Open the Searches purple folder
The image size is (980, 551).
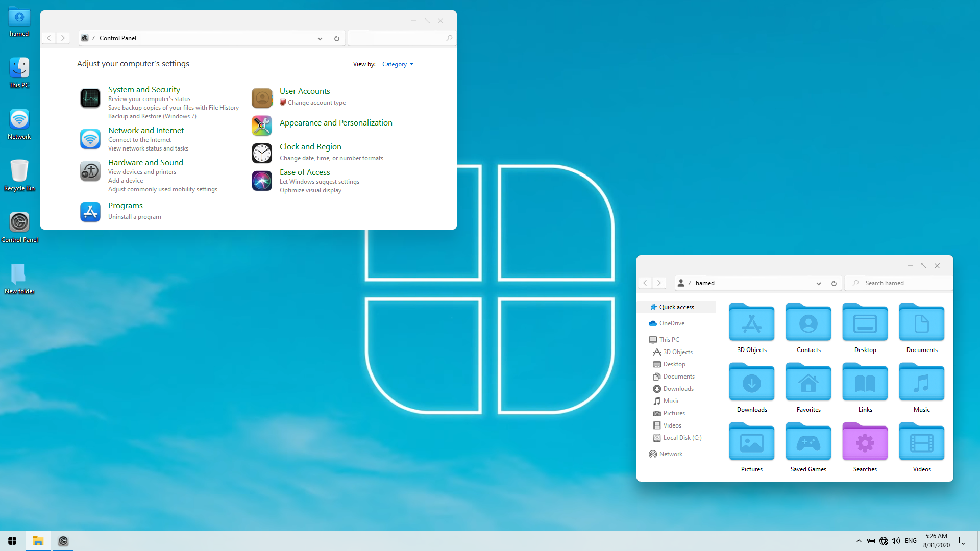(865, 442)
